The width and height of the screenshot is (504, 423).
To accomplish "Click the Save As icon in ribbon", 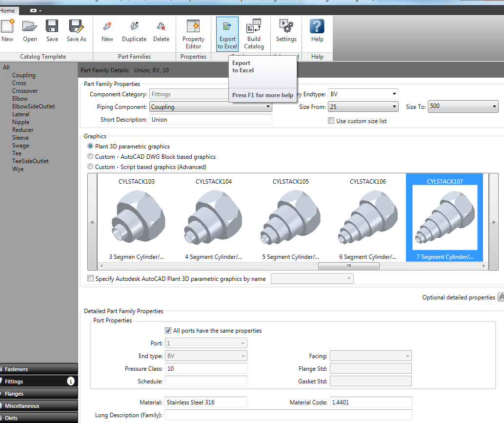I will (76, 31).
